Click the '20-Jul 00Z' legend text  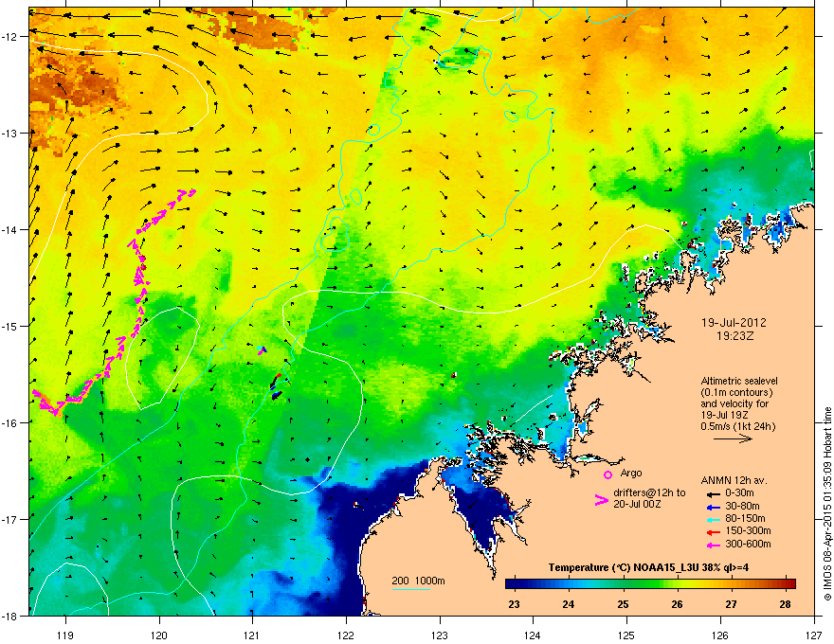pos(637,504)
